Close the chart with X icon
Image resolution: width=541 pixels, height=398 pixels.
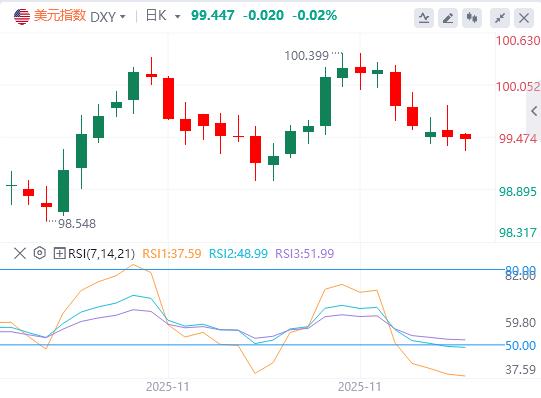[x=524, y=17]
